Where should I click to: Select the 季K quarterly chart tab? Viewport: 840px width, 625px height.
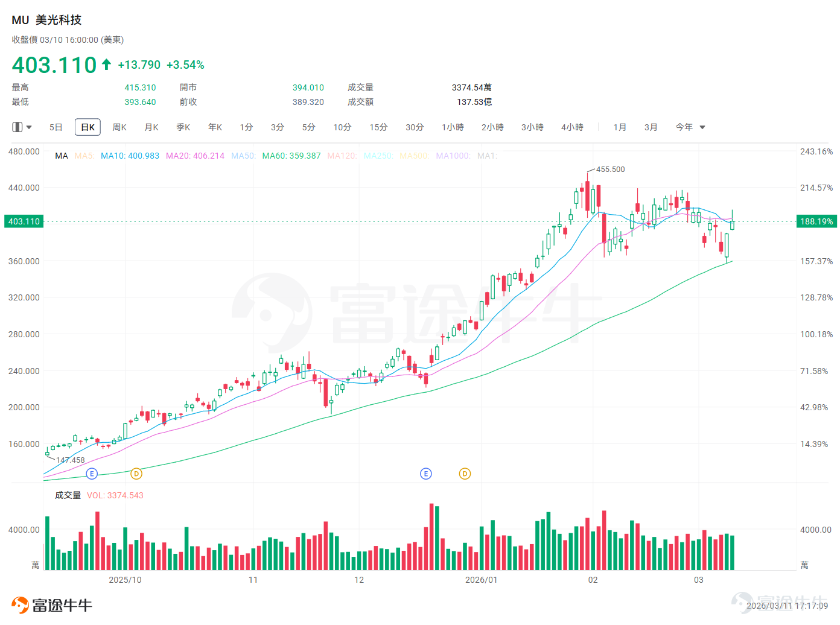tap(183, 127)
